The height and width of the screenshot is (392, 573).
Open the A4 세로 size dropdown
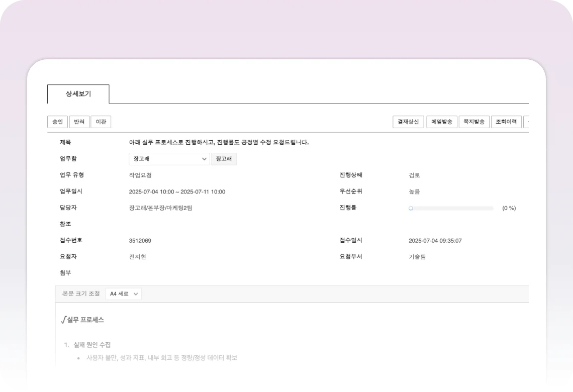124,294
